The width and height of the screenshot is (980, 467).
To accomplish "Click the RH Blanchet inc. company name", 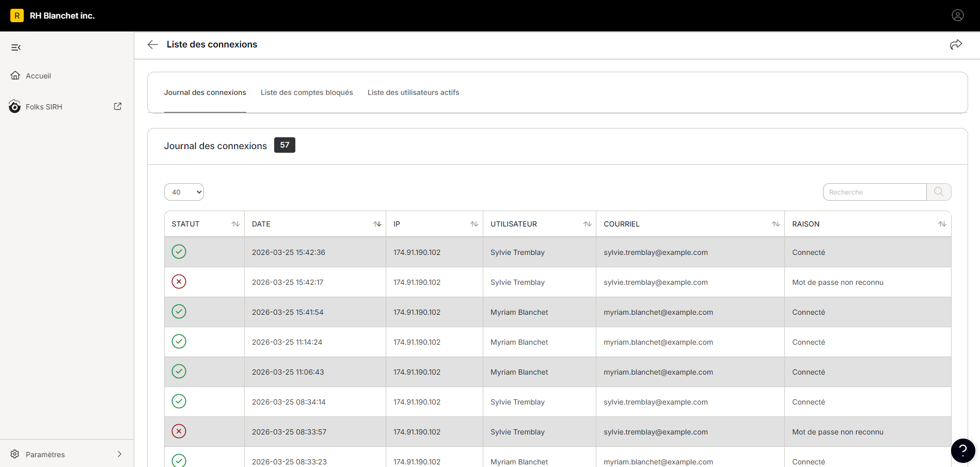I will (x=62, y=15).
